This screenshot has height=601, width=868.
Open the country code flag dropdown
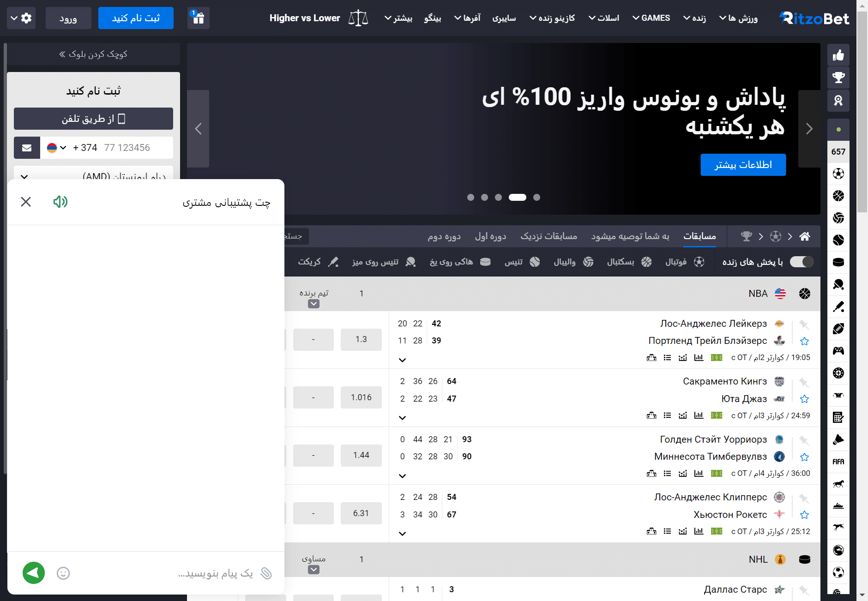coord(56,148)
